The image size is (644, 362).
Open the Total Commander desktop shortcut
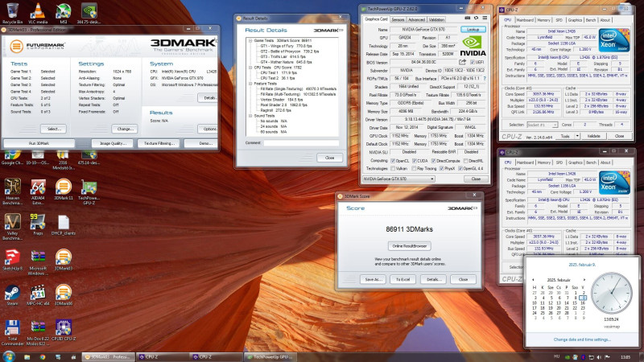pos(12,332)
